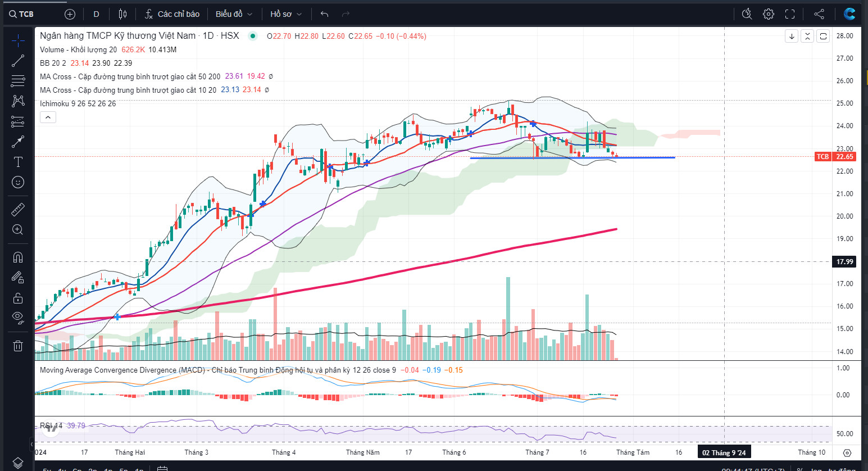
Task: Click the share chart icon
Action: click(819, 14)
